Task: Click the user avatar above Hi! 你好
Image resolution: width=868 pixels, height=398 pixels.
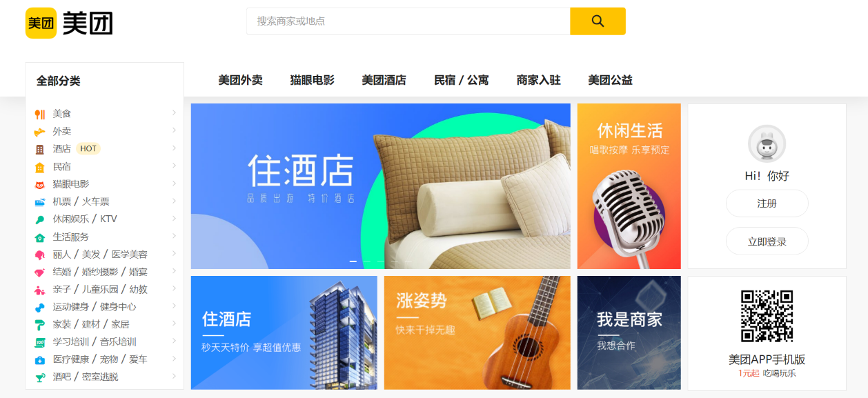Action: pyautogui.click(x=767, y=143)
